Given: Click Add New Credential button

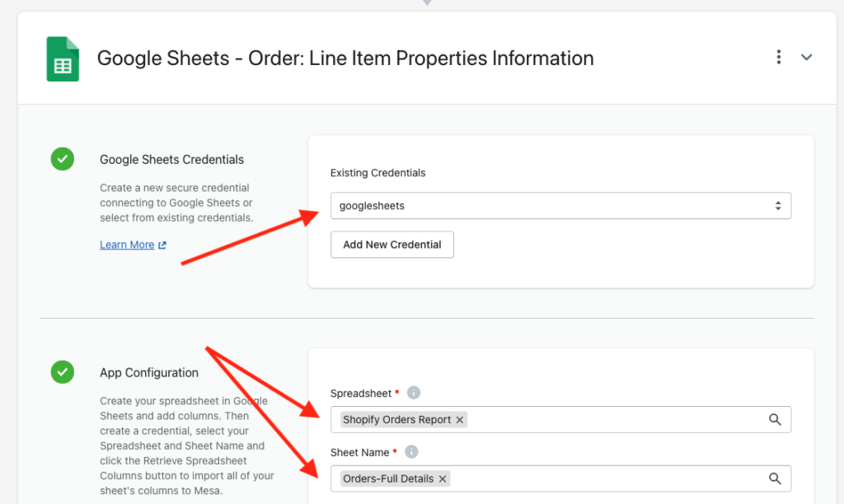Looking at the screenshot, I should coord(392,245).
